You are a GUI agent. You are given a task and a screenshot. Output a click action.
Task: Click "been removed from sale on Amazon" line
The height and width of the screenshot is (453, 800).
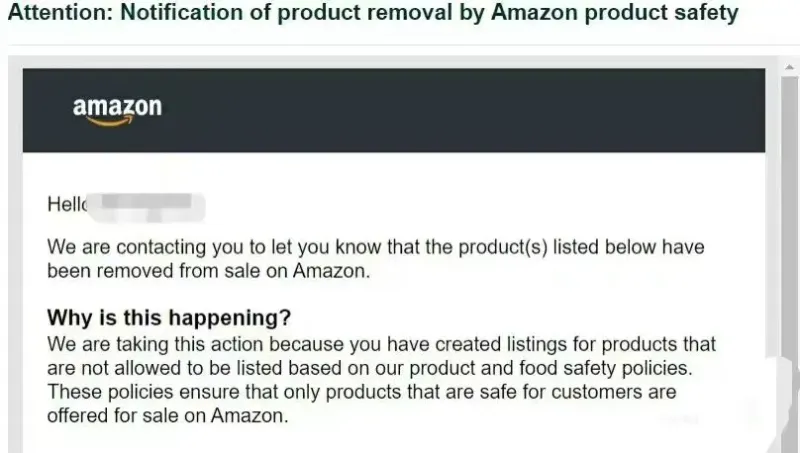click(x=209, y=270)
